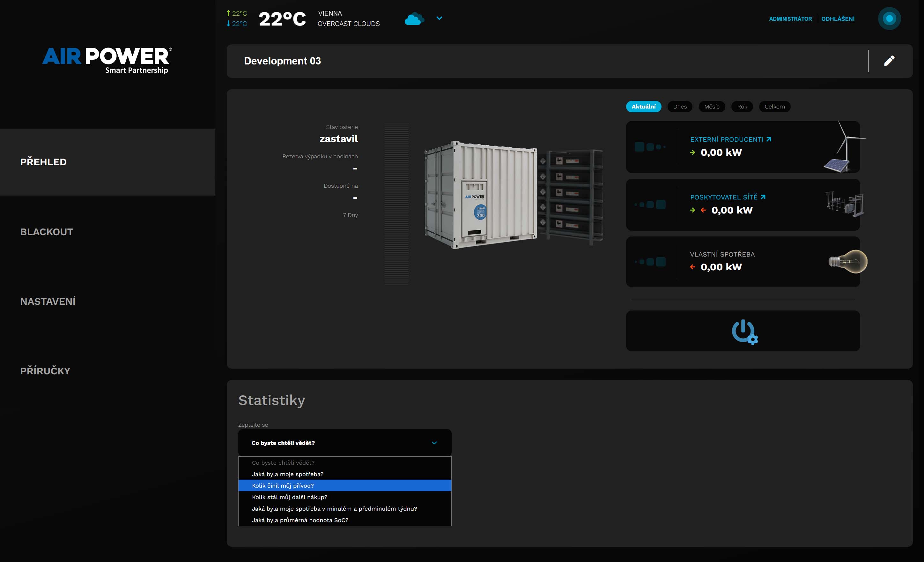Image resolution: width=924 pixels, height=562 pixels.
Task: Choose 'Jaká byla průměrná hodnota SoC?' option
Action: pos(300,520)
